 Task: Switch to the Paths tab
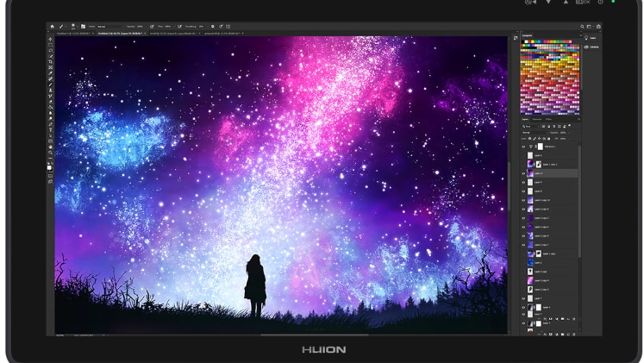548,119
